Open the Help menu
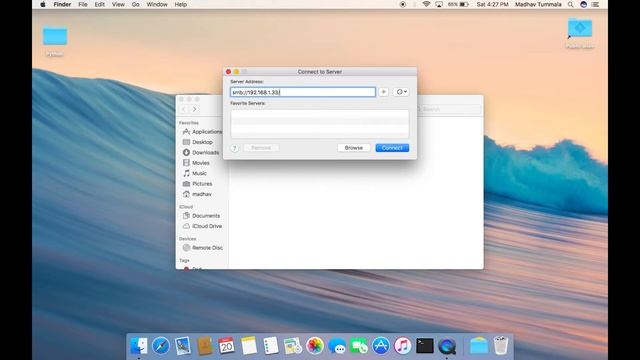 [x=180, y=4]
